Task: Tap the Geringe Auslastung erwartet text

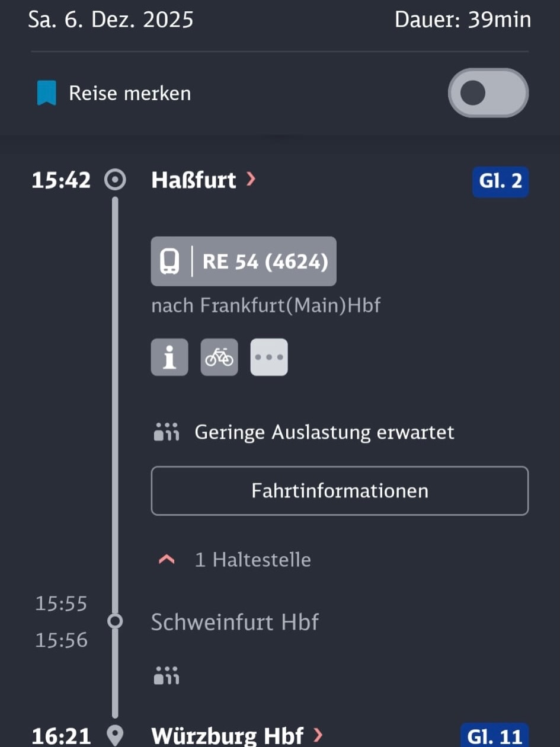Action: point(324,432)
